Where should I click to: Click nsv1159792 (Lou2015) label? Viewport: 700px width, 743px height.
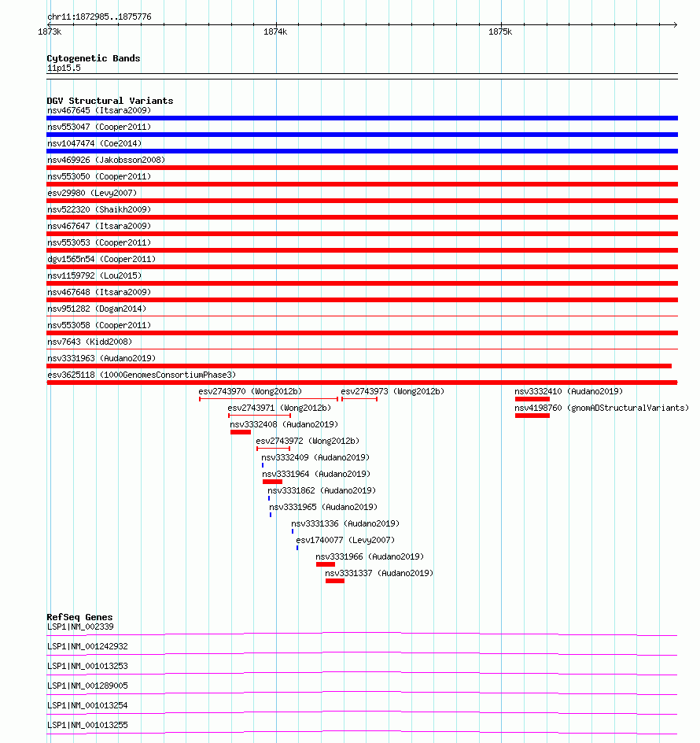pyautogui.click(x=94, y=275)
